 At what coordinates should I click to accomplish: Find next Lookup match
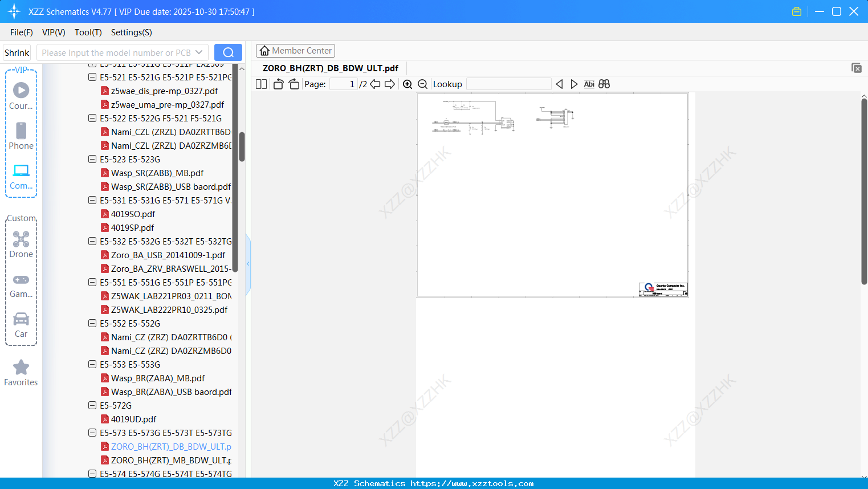click(574, 84)
